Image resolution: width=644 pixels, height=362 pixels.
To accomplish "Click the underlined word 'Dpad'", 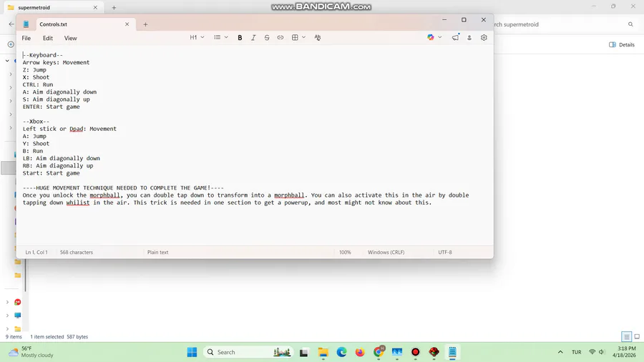I will click(x=76, y=129).
